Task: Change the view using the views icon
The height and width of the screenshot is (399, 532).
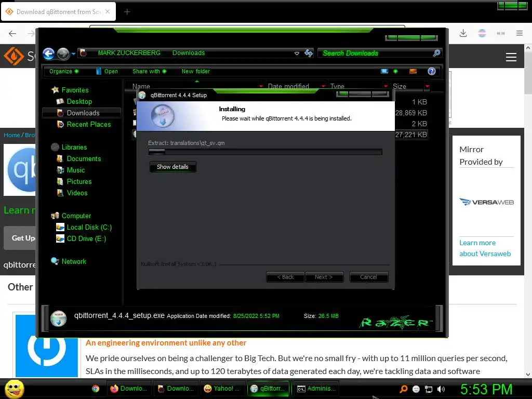Action: point(384,71)
